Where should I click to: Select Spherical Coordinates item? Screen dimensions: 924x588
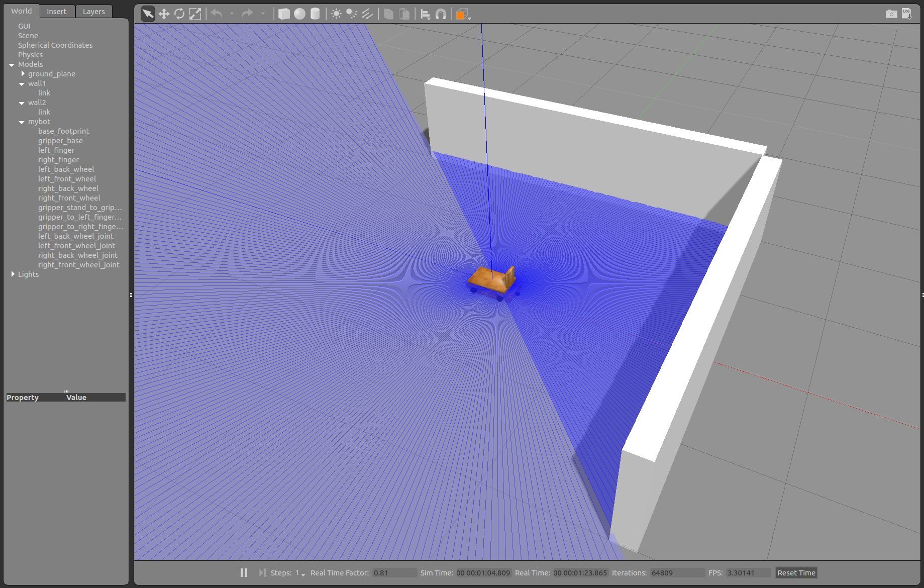[55, 45]
